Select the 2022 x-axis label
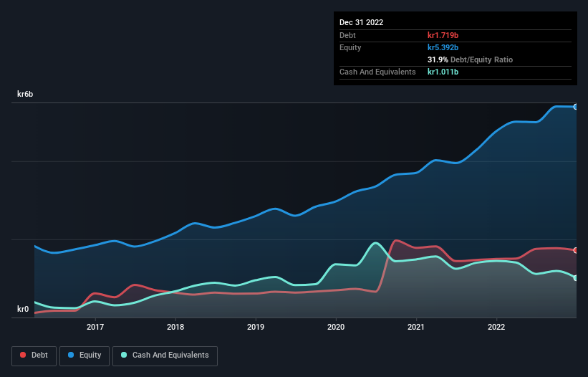The image size is (588, 377). [496, 327]
